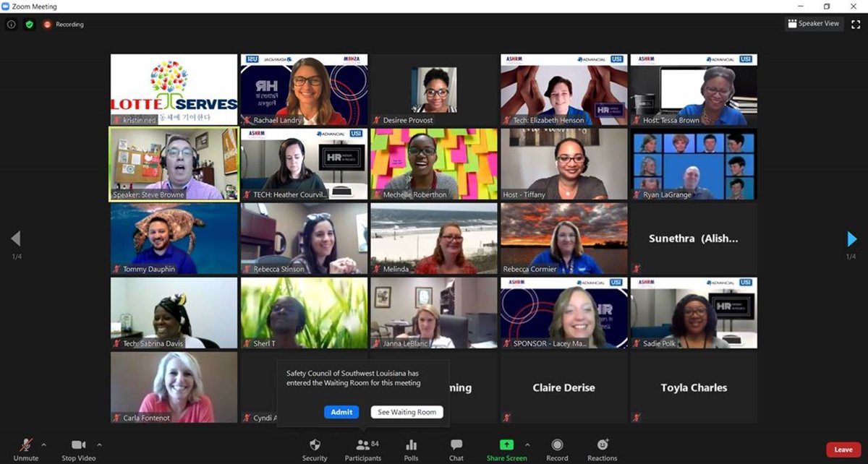Image resolution: width=868 pixels, height=464 pixels.
Task: Click muted mic icon on Sadie Polk's tile
Action: pyautogui.click(x=637, y=343)
